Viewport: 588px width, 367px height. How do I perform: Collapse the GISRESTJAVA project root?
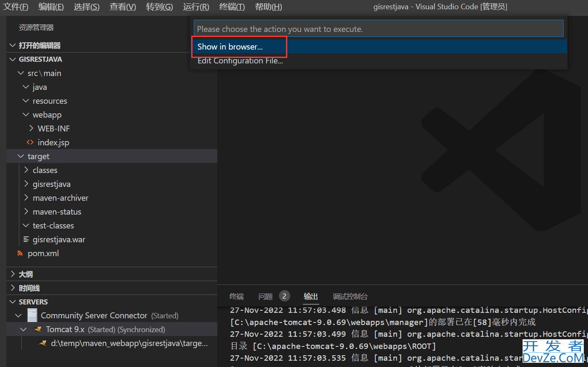[x=13, y=59]
